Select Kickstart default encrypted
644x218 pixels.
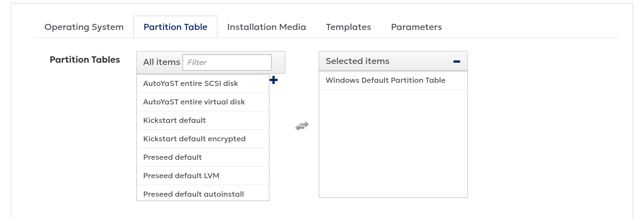195,139
